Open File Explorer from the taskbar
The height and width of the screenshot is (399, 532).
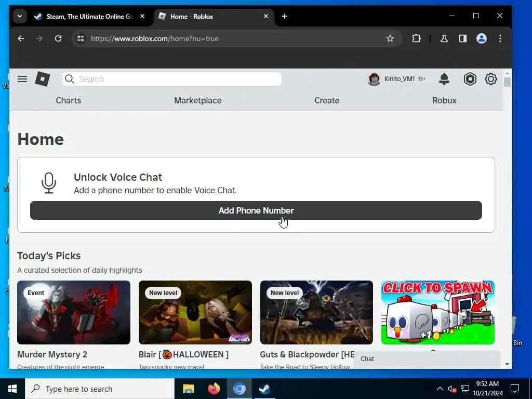pos(188,389)
